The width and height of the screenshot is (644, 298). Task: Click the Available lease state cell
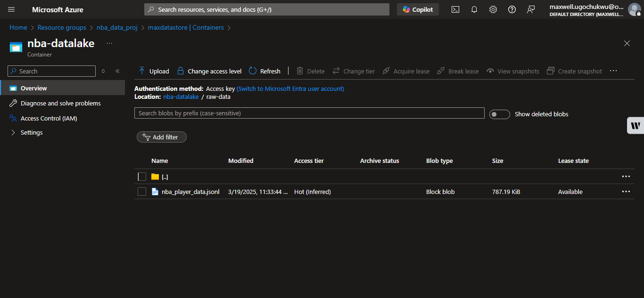coord(570,192)
